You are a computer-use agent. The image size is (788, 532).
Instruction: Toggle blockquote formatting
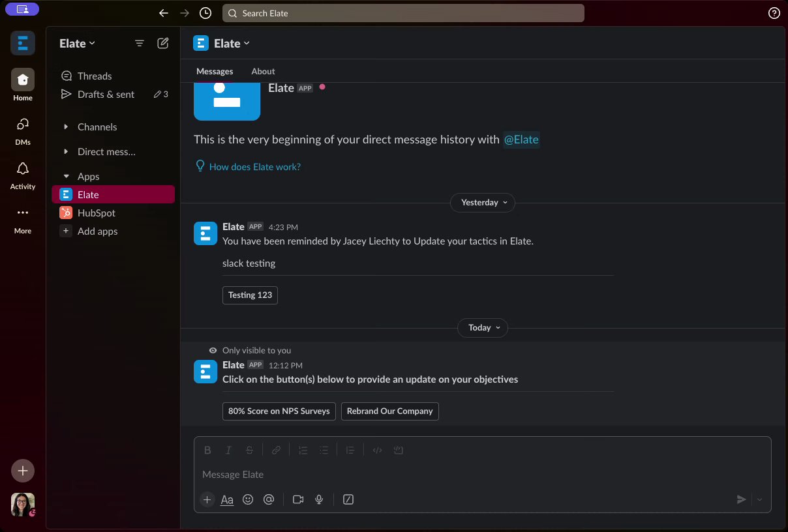(350, 450)
